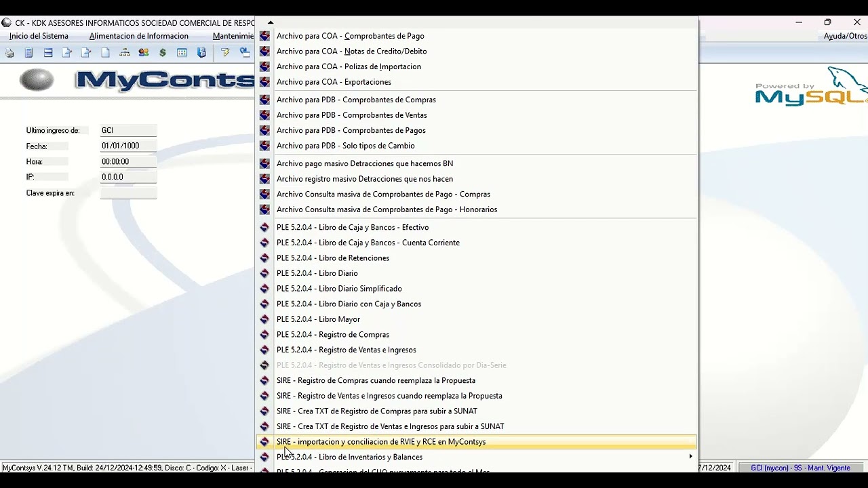The height and width of the screenshot is (488, 868).
Task: Select Archivo para COA - Comprobantes de Pago
Action: (x=477, y=36)
